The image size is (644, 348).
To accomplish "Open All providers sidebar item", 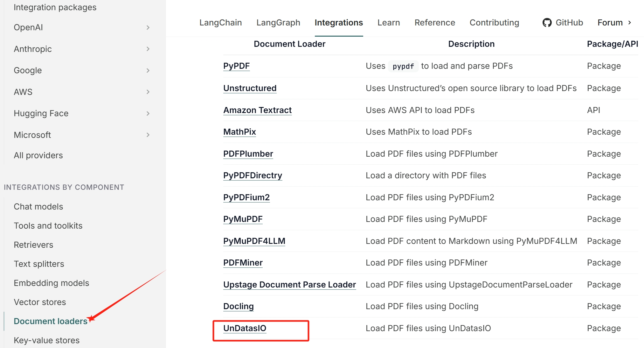I will pyautogui.click(x=38, y=155).
